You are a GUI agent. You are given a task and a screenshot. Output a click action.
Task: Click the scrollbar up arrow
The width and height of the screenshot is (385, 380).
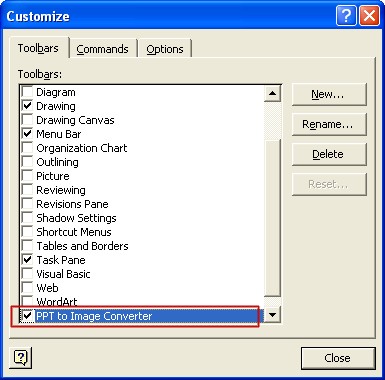272,93
